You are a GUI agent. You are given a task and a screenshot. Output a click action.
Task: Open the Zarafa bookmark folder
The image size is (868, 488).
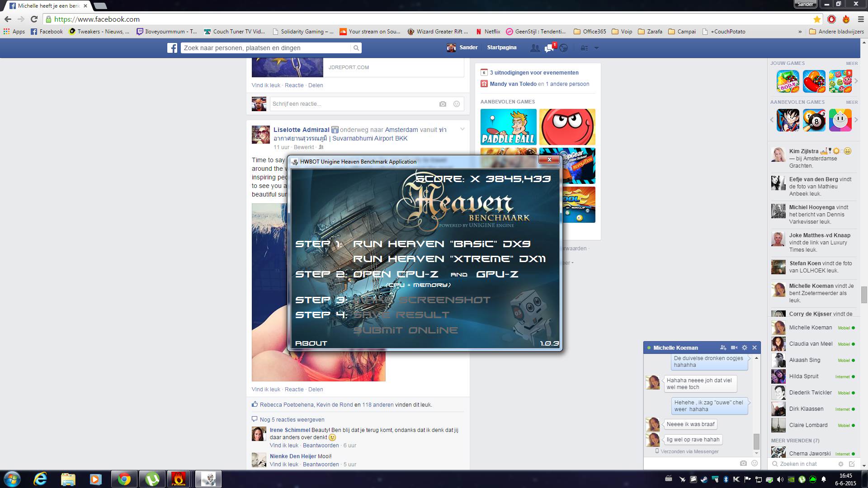(x=650, y=32)
